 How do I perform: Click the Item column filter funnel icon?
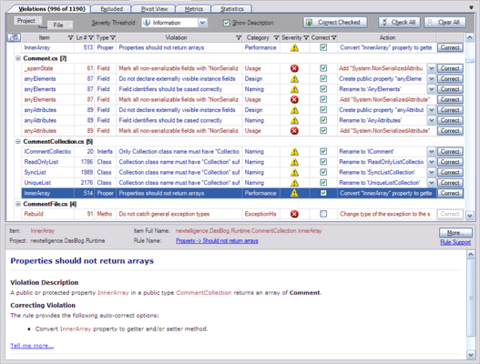70,38
